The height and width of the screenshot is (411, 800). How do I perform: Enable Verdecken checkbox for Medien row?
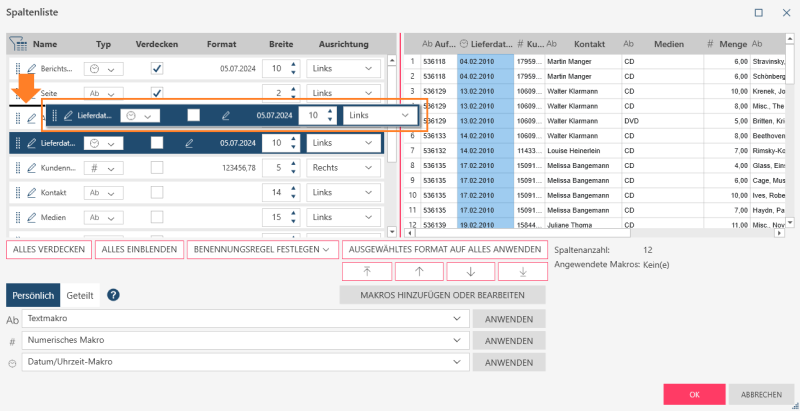(156, 217)
